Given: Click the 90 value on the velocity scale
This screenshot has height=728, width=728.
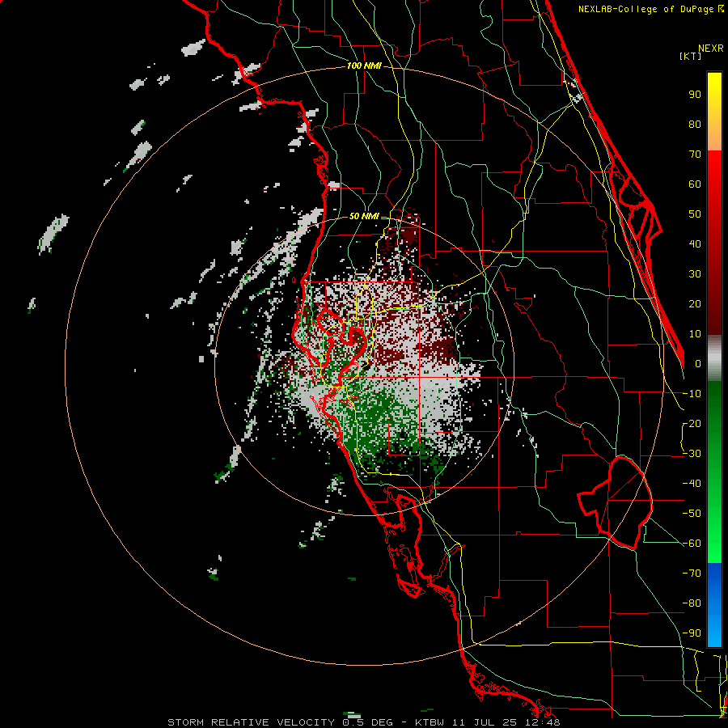Looking at the screenshot, I should click(695, 95).
